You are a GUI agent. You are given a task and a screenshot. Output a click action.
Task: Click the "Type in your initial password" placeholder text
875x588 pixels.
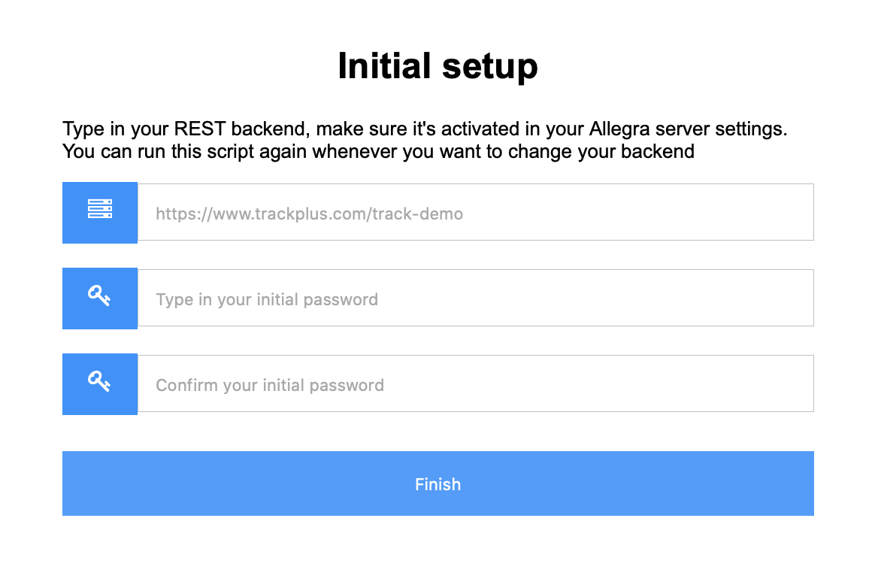coord(267,300)
